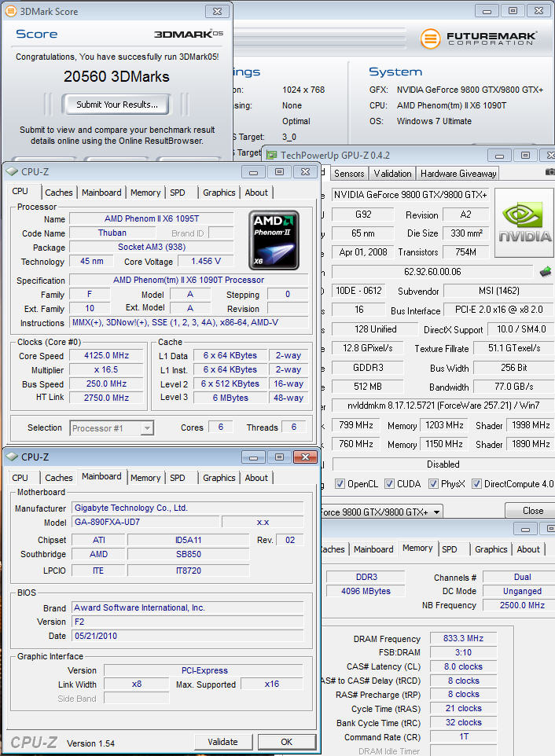This screenshot has height=756, width=555.
Task: Click the GPU clock value 799 MHz
Action: click(x=356, y=425)
